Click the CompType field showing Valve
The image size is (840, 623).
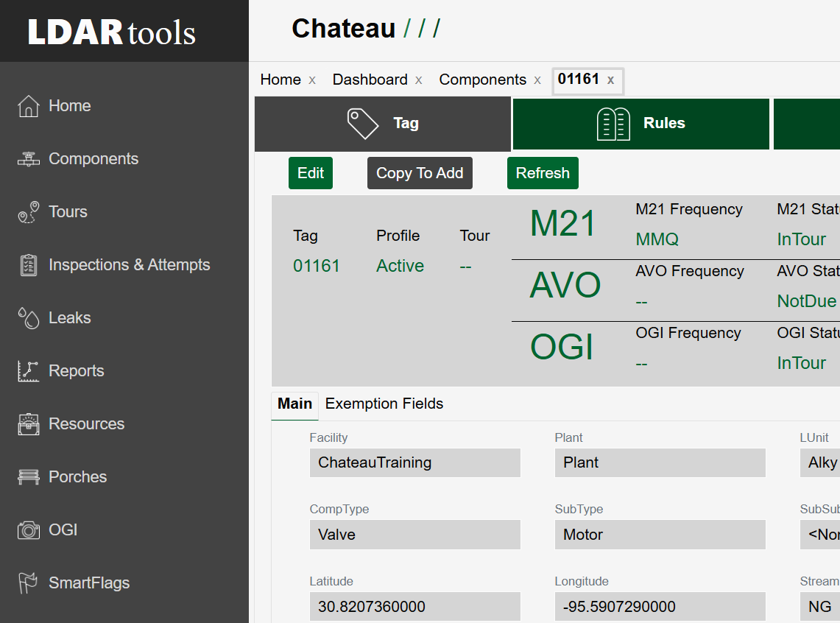click(415, 535)
